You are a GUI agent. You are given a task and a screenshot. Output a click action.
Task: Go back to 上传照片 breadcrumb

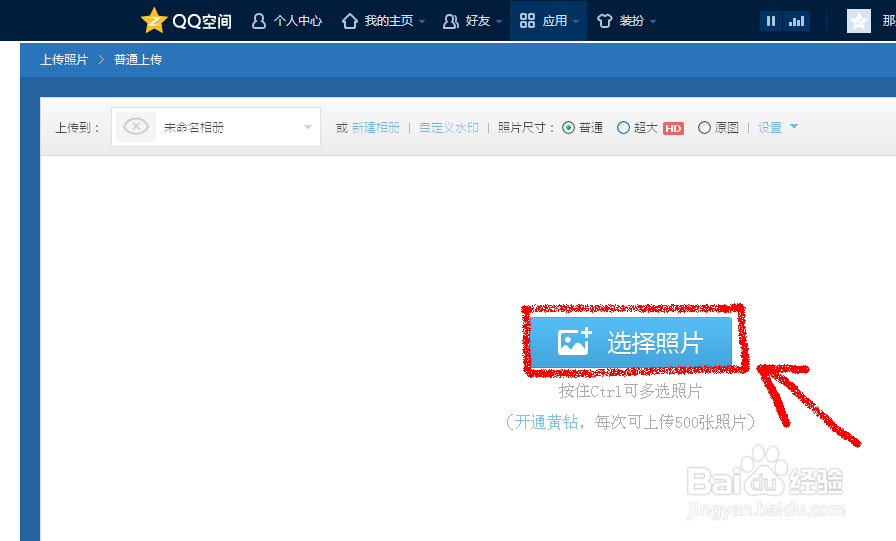click(64, 59)
